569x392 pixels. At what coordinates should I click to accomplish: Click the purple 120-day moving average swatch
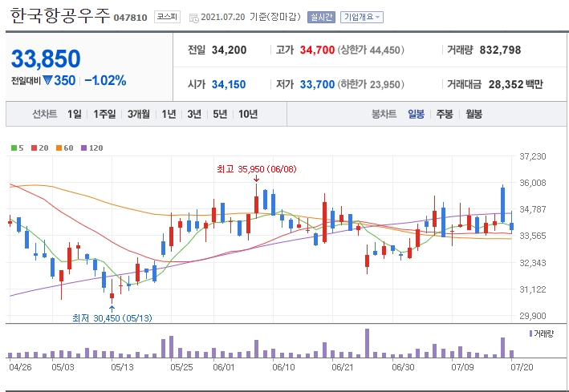(x=83, y=148)
